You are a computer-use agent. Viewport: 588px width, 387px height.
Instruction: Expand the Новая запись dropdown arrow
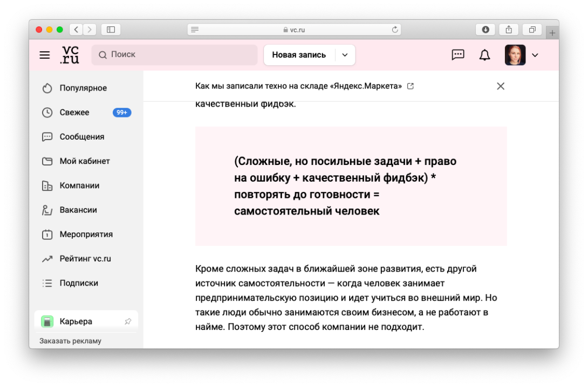click(x=345, y=55)
